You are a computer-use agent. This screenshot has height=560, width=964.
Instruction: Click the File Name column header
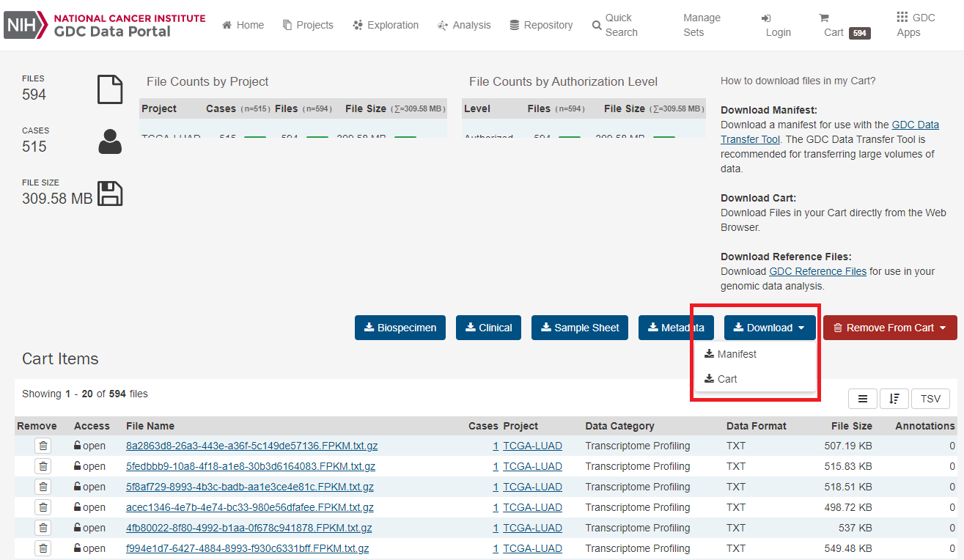[x=150, y=426]
